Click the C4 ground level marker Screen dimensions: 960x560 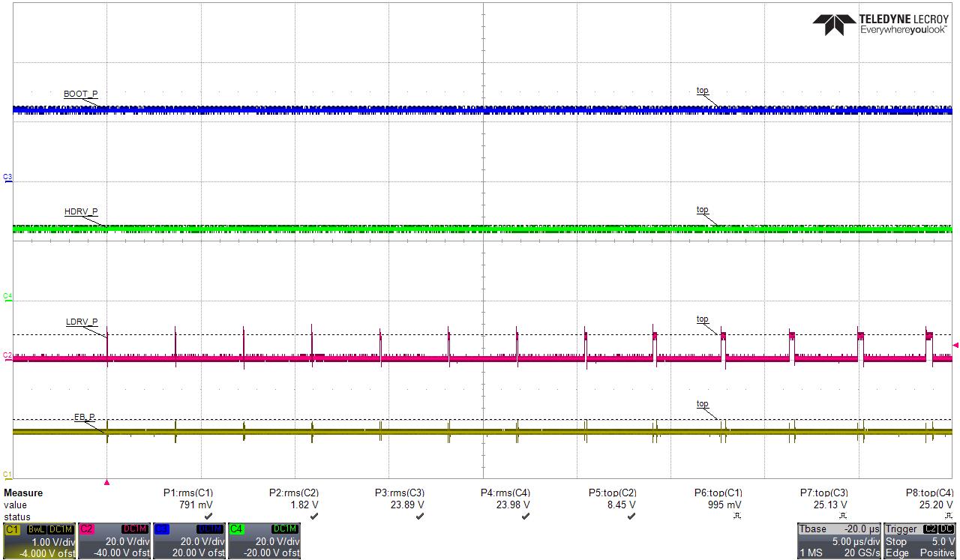(7, 297)
